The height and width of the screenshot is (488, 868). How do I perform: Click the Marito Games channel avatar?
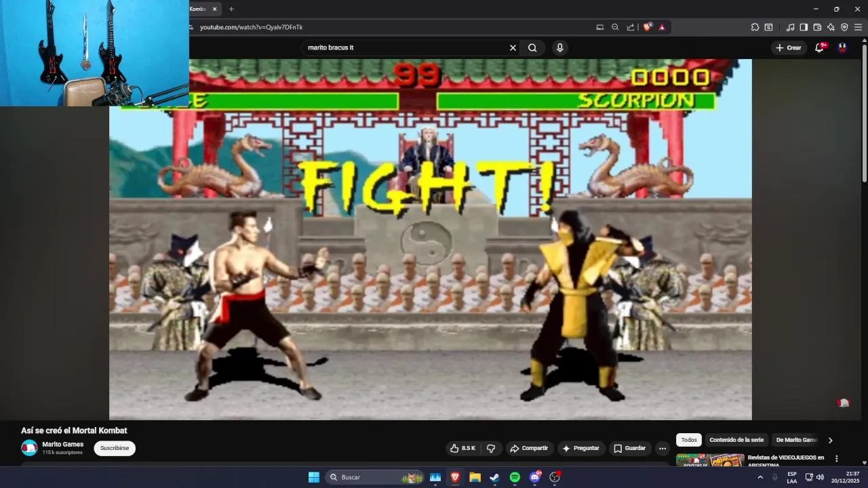29,448
